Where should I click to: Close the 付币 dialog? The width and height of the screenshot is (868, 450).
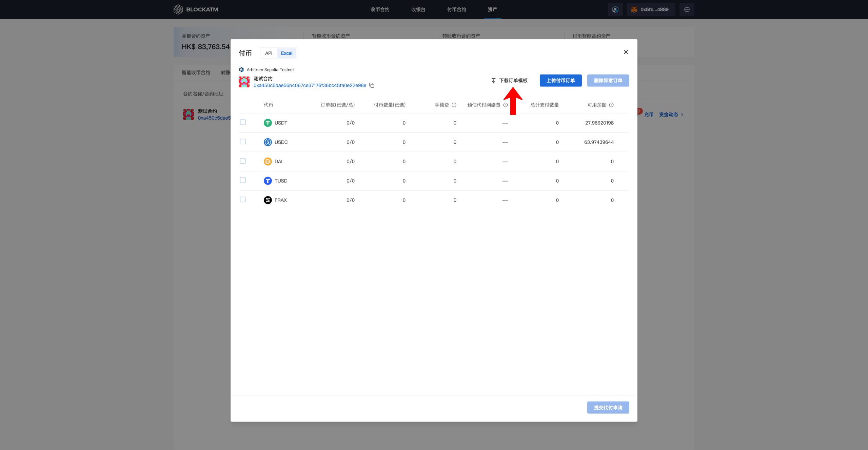click(x=626, y=52)
